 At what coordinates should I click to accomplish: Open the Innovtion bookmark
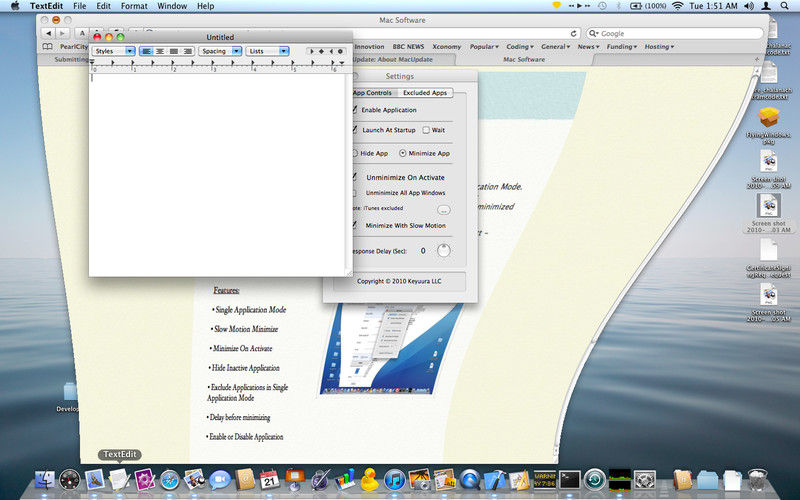coord(369,46)
